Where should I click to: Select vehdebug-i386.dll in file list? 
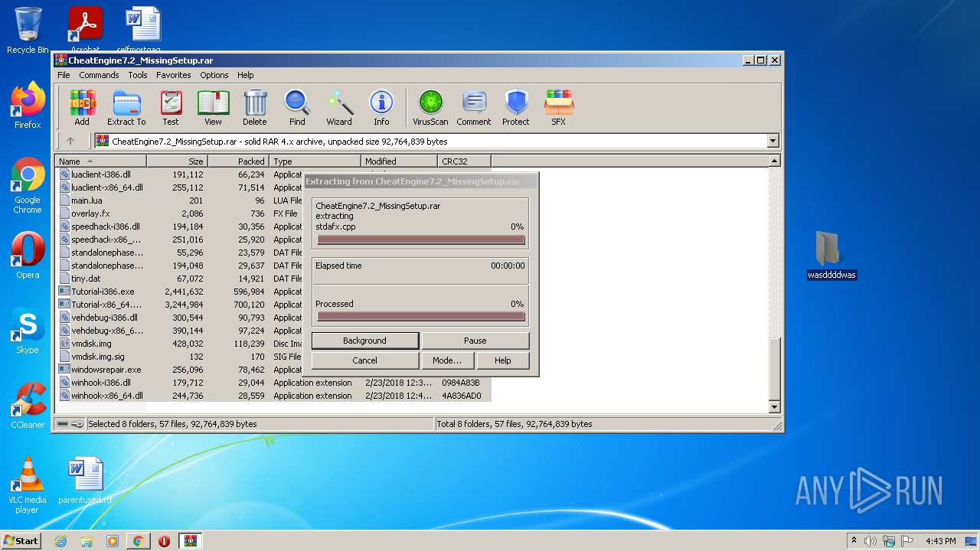click(x=104, y=318)
